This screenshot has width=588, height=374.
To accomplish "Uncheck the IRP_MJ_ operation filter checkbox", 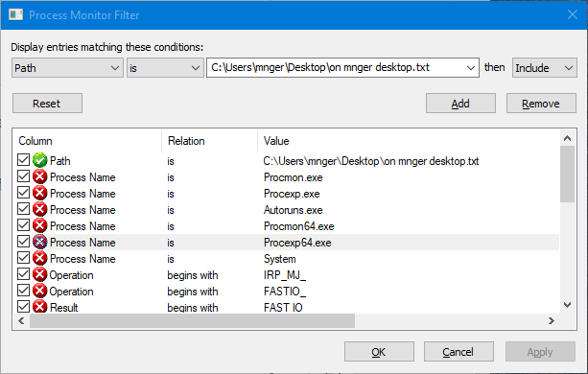I will 23,274.
